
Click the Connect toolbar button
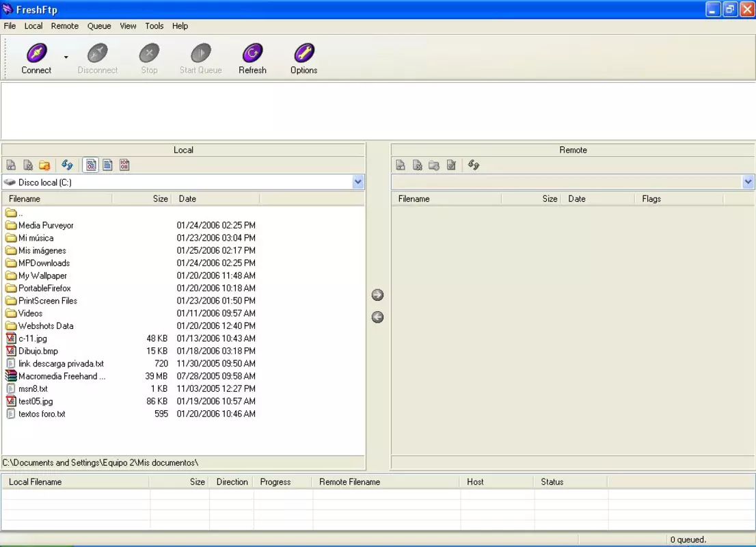pos(36,58)
